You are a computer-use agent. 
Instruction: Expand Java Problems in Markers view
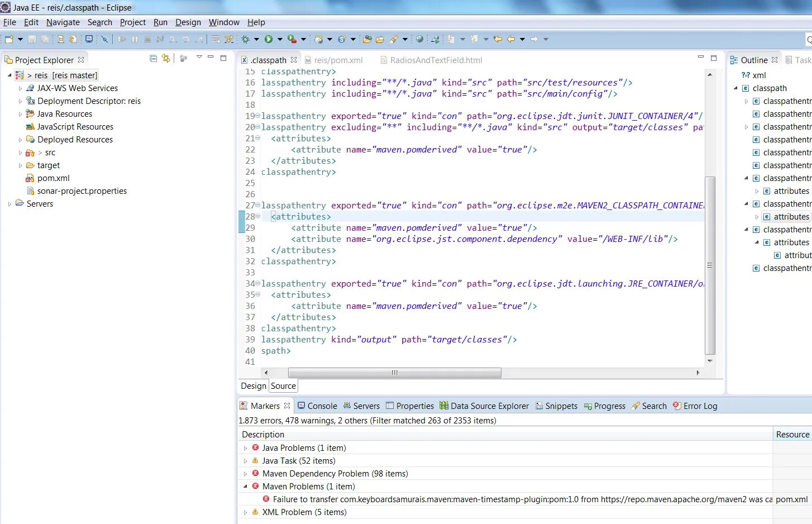[245, 448]
